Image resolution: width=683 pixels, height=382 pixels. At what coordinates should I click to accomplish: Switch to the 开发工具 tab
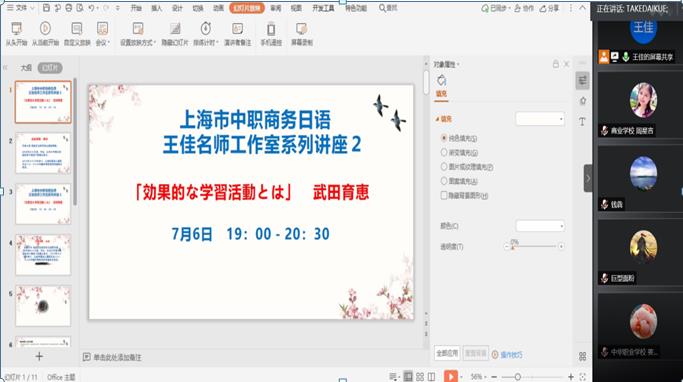[x=323, y=8]
